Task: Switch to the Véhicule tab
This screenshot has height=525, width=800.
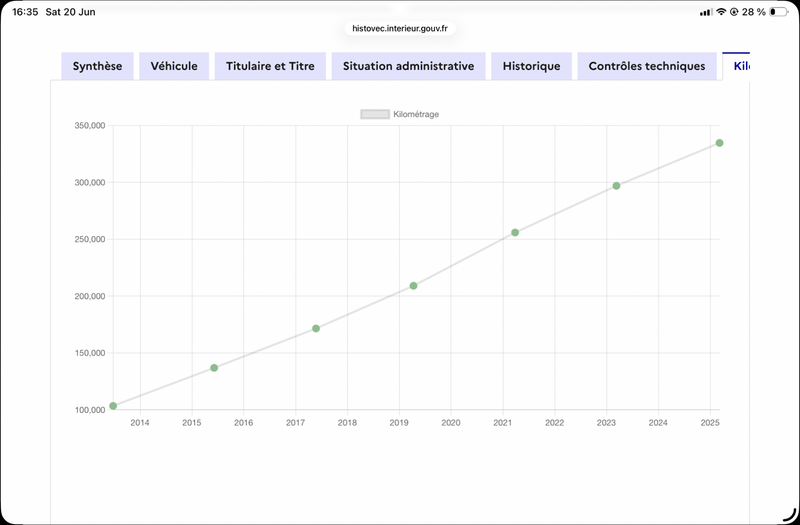Action: click(174, 66)
